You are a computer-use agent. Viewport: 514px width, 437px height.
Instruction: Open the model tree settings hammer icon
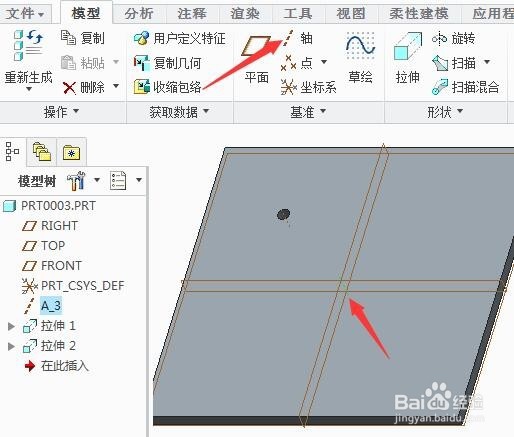coord(76,181)
